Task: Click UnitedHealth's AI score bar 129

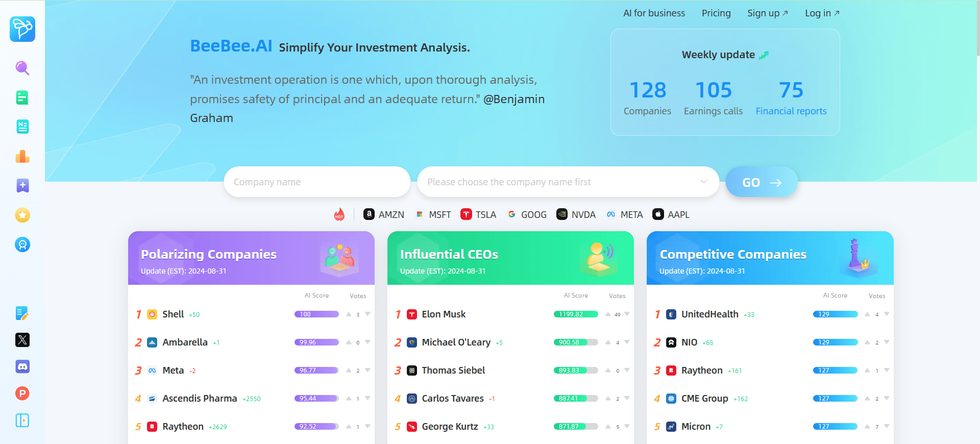Action: pyautogui.click(x=835, y=314)
